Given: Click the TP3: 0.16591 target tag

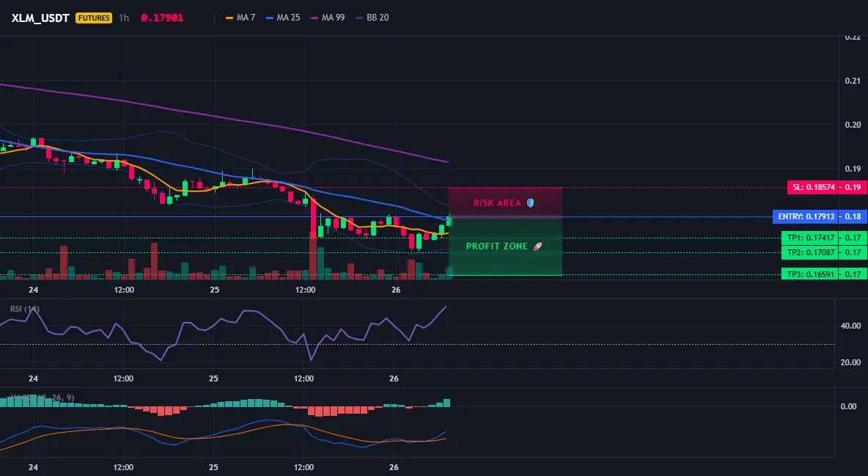Looking at the screenshot, I should (x=810, y=274).
